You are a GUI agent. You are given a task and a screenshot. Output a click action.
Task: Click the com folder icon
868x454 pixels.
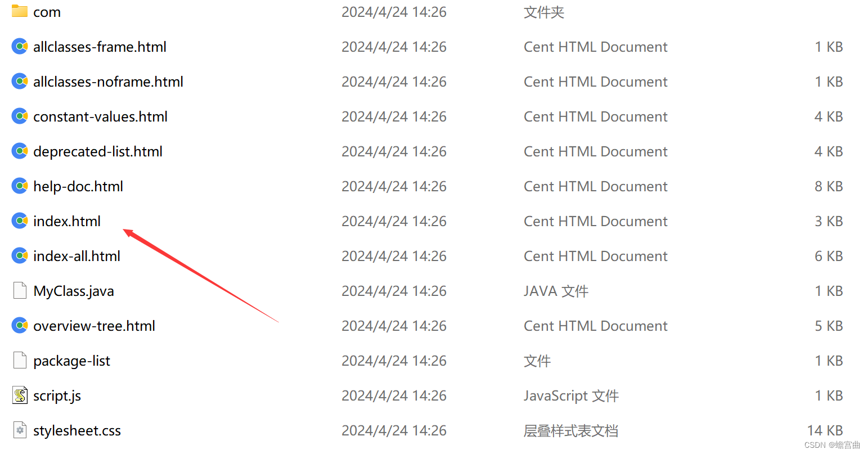tap(20, 11)
